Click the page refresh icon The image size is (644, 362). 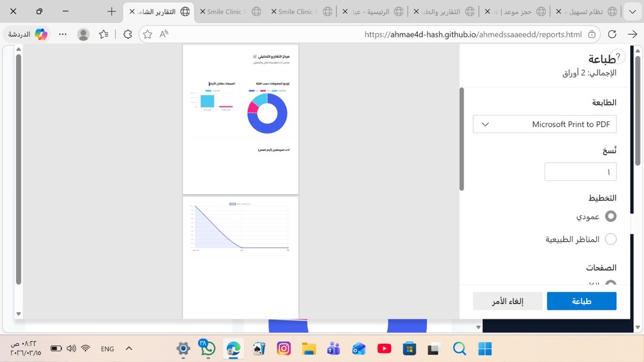click(x=612, y=34)
